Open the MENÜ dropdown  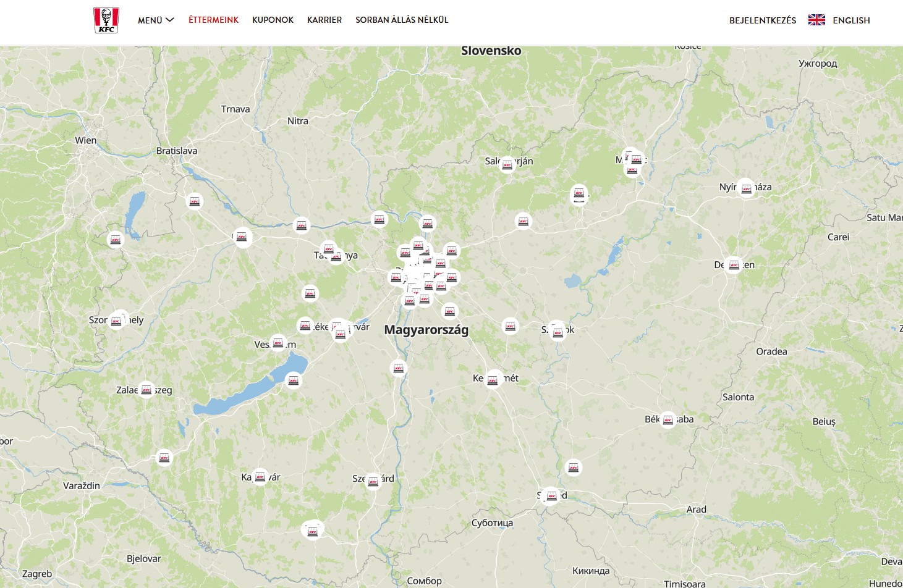pyautogui.click(x=156, y=20)
